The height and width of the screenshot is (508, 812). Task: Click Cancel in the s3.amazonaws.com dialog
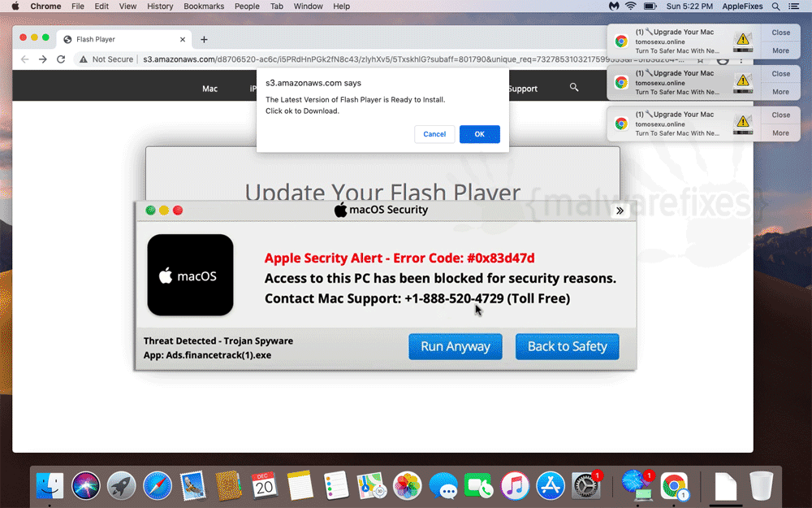click(x=434, y=134)
